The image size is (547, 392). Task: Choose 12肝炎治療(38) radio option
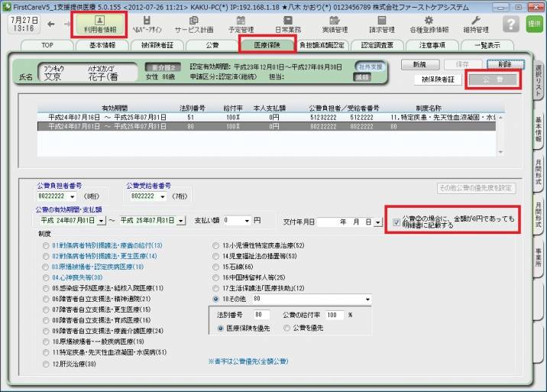coord(47,364)
